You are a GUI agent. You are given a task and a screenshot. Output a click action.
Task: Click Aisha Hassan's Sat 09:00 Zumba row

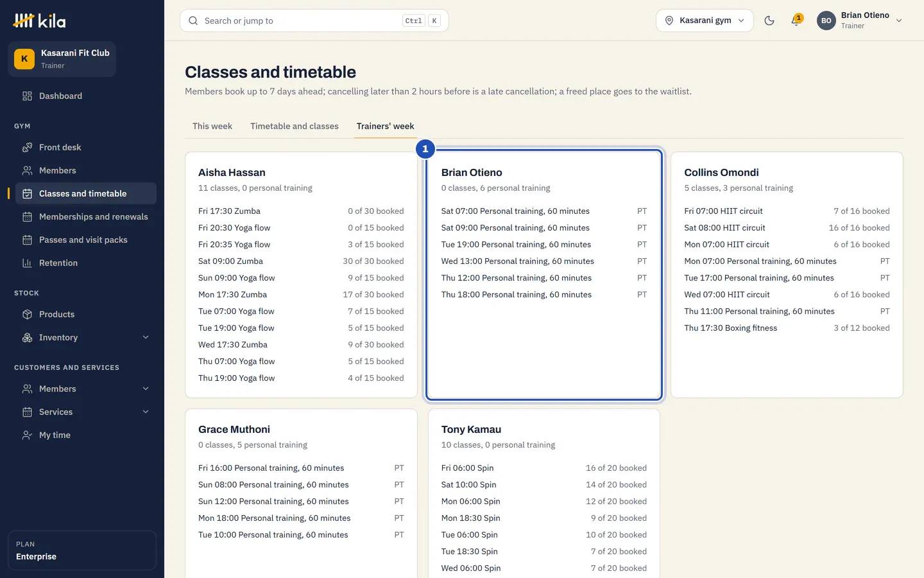point(301,261)
